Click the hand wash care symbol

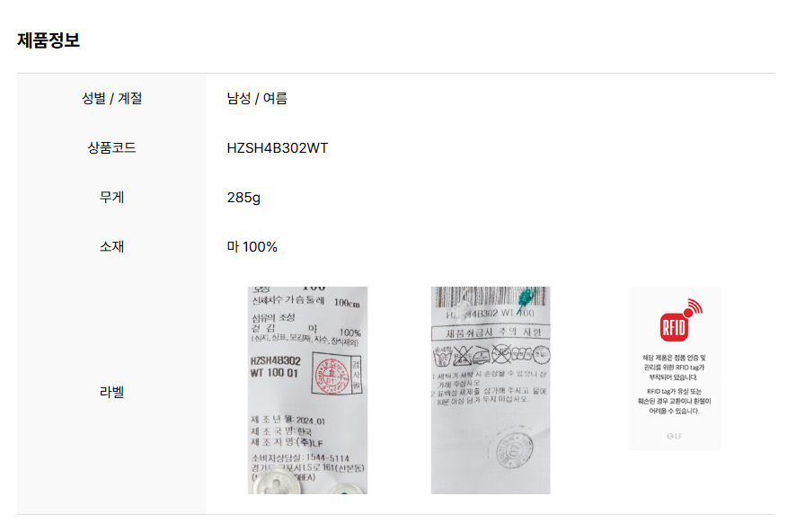pos(442,355)
